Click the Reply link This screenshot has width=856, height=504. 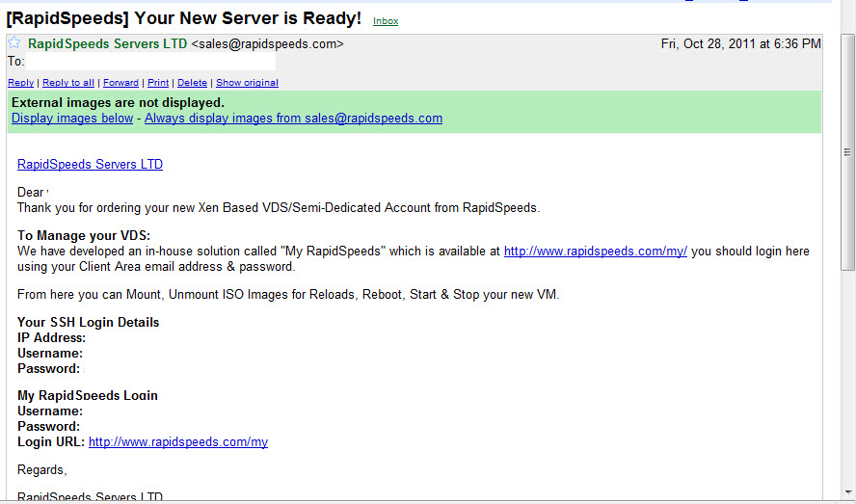click(x=21, y=83)
